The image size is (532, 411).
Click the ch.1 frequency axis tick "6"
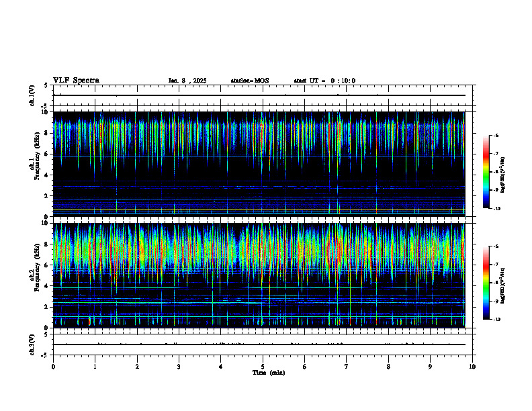(x=46, y=154)
